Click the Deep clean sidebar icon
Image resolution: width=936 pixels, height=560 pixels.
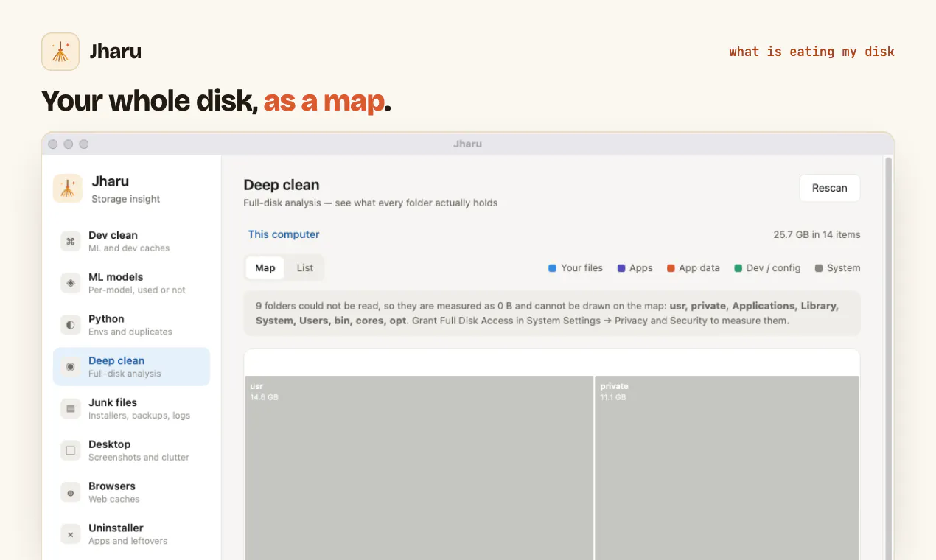[x=71, y=366]
